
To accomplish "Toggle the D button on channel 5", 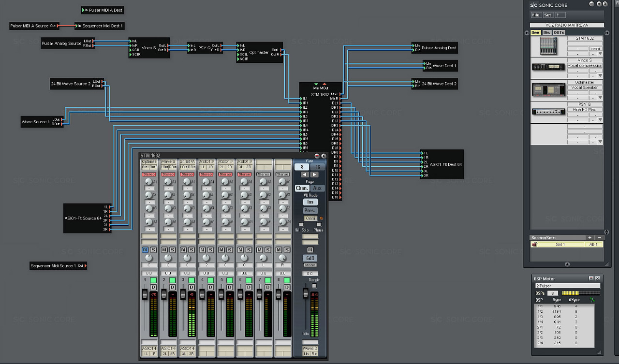I will click(230, 288).
